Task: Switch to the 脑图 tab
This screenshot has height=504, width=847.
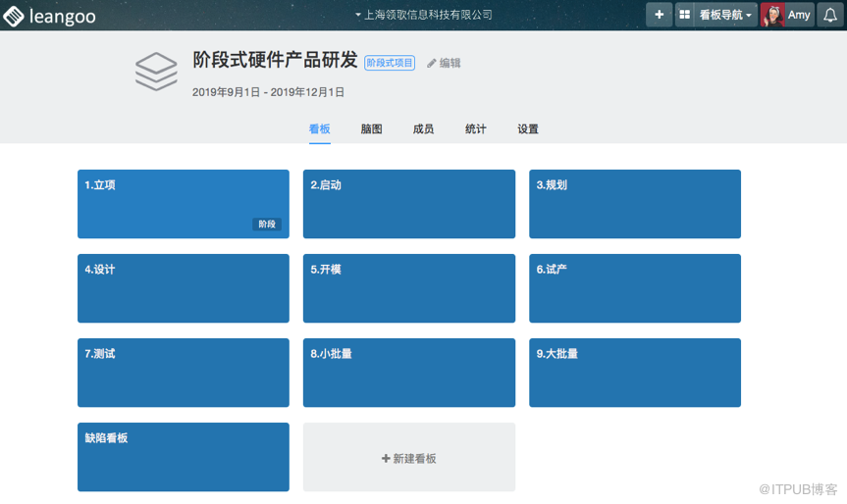Action: [x=371, y=129]
